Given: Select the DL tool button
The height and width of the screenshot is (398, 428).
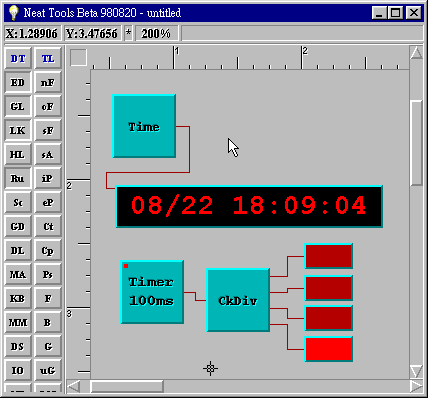Looking at the screenshot, I should tap(18, 250).
